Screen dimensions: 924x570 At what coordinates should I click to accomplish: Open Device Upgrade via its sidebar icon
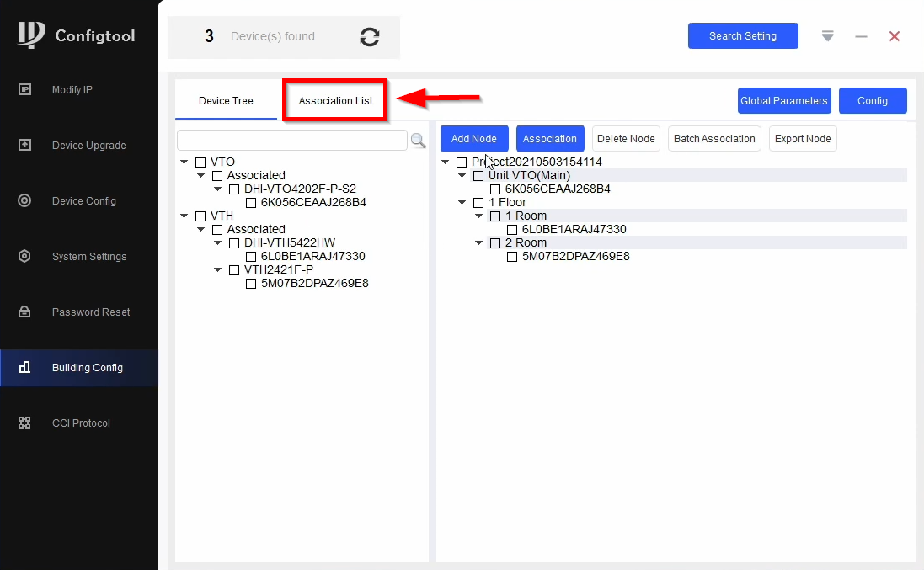pos(24,146)
